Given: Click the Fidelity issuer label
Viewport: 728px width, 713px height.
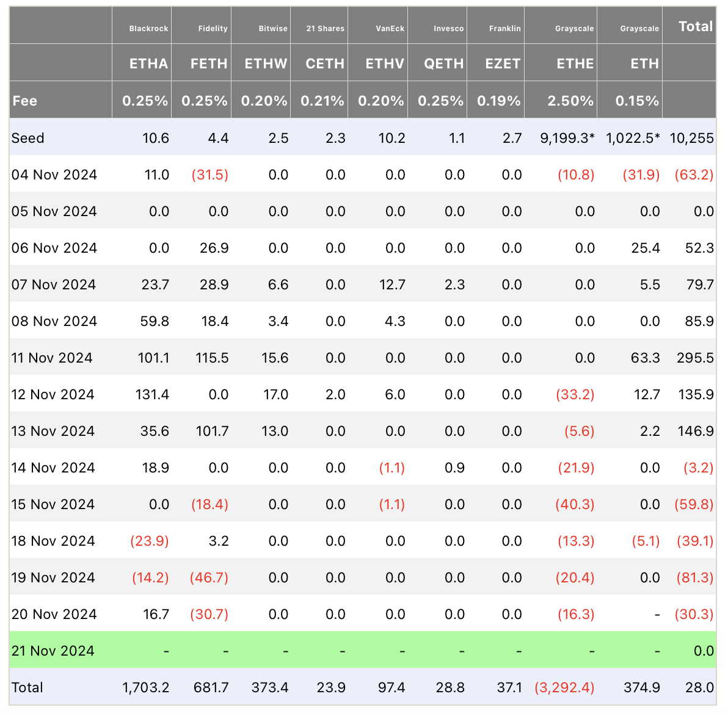Looking at the screenshot, I should (x=213, y=29).
